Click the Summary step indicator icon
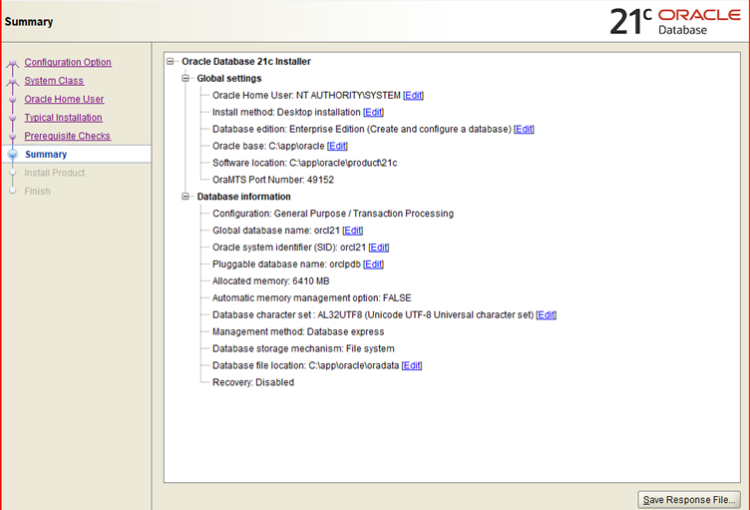The image size is (750, 510). 13,155
